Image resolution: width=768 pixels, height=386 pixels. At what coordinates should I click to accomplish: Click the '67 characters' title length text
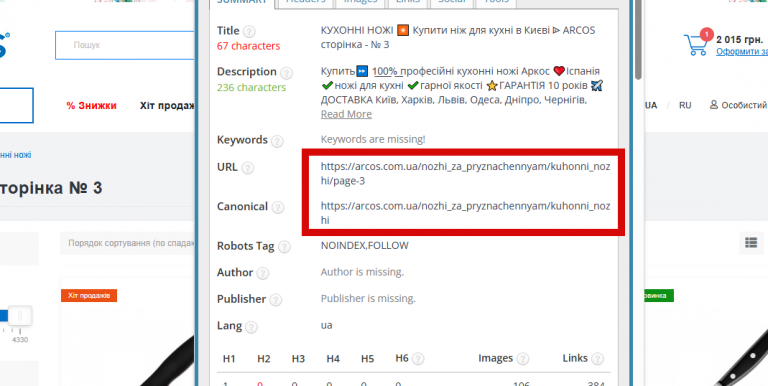(248, 47)
